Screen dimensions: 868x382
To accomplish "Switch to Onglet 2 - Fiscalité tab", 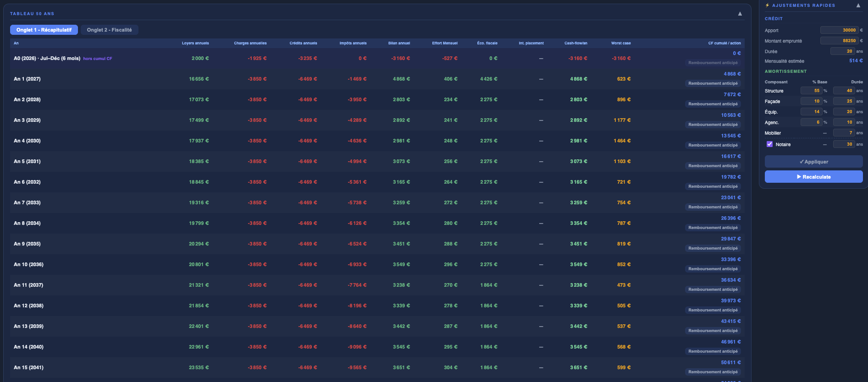I will 109,30.
